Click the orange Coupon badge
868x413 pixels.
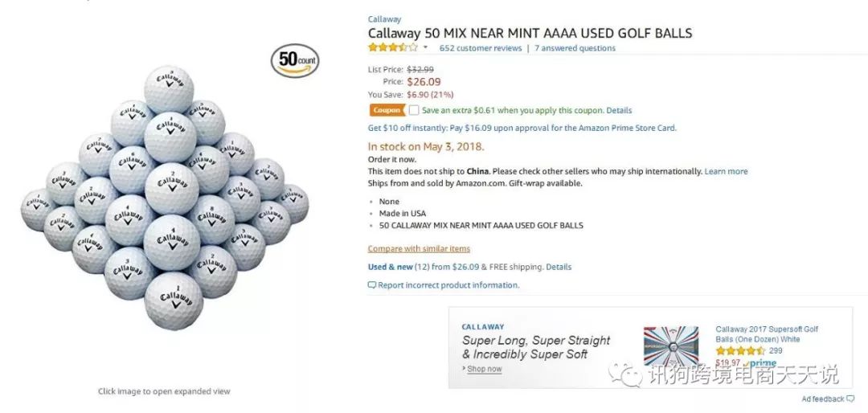click(387, 110)
